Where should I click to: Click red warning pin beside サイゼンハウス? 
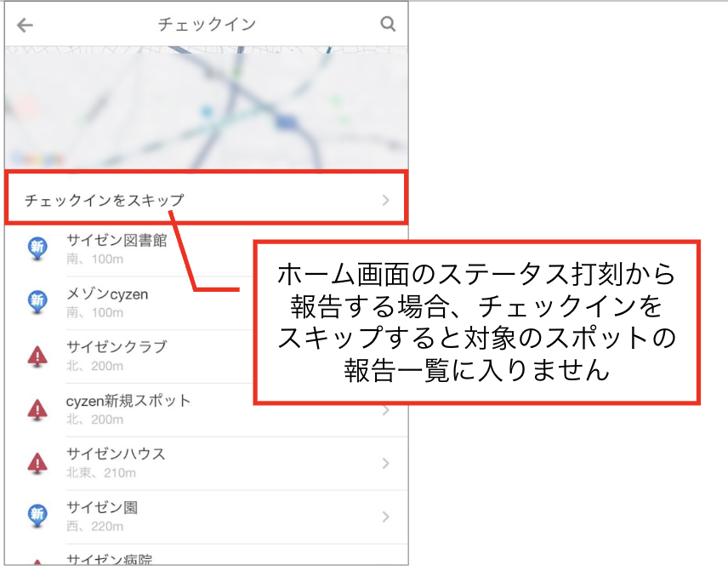[37, 463]
